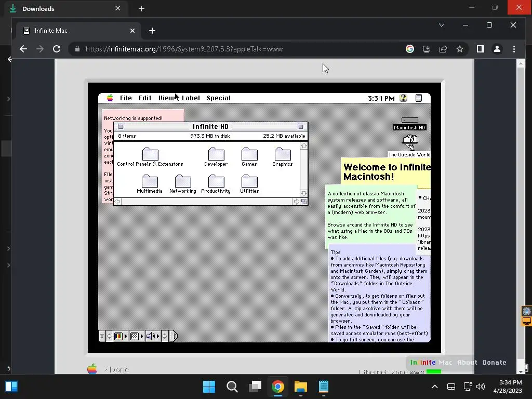Select the Graphics folder
This screenshot has height=399, width=532.
coord(282,157)
